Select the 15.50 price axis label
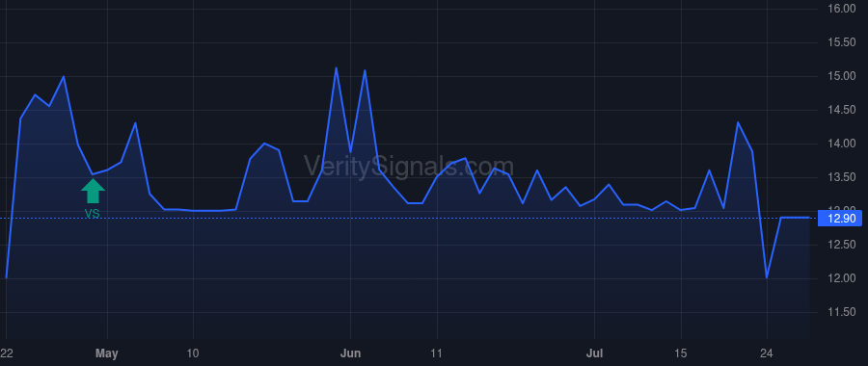The width and height of the screenshot is (868, 366). pyautogui.click(x=841, y=42)
